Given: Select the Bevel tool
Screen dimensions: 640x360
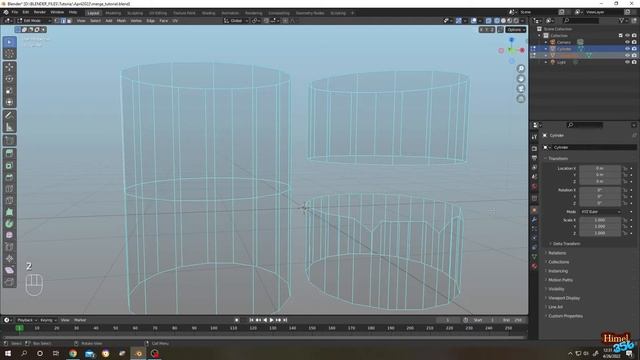Looking at the screenshot, I should 9,177.
